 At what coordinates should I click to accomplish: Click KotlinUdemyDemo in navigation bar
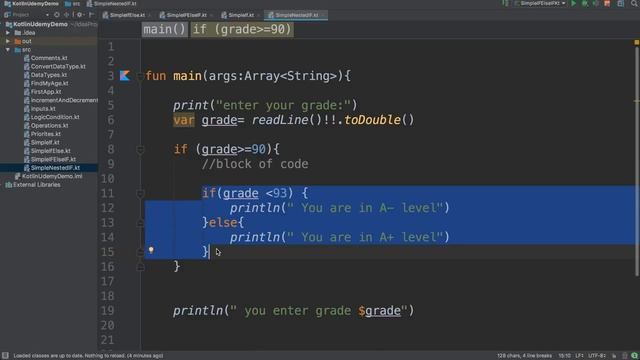click(x=32, y=4)
